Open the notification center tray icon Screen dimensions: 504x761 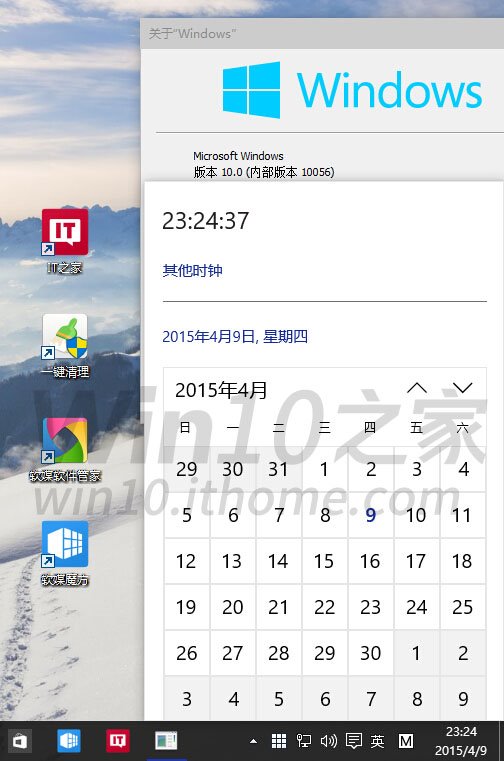tap(353, 741)
